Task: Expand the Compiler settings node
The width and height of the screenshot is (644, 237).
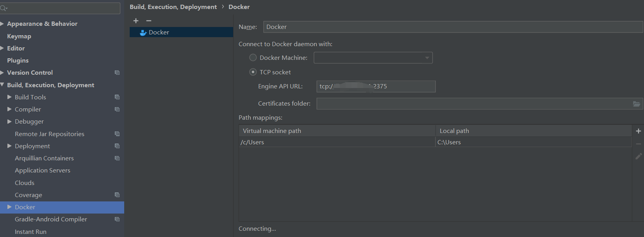Action: coord(9,110)
